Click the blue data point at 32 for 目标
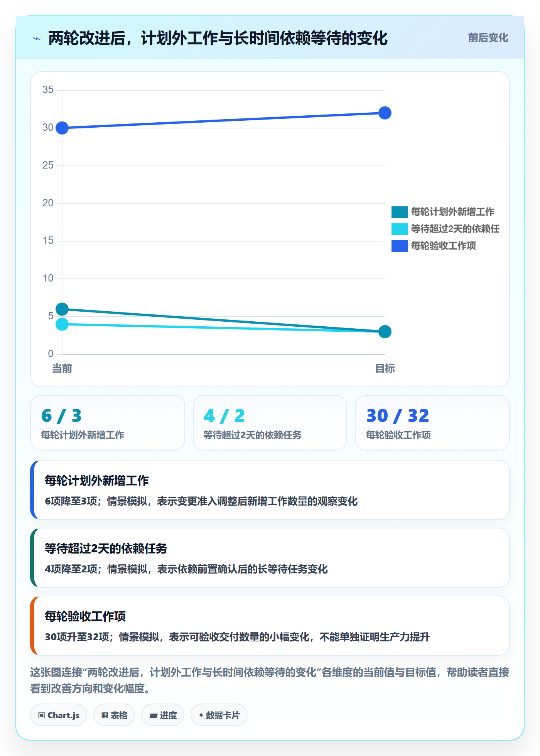 coord(385,113)
